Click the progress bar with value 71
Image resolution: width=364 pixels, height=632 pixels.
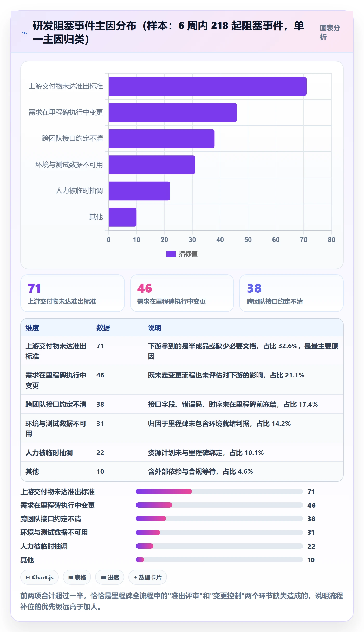pyautogui.click(x=219, y=491)
